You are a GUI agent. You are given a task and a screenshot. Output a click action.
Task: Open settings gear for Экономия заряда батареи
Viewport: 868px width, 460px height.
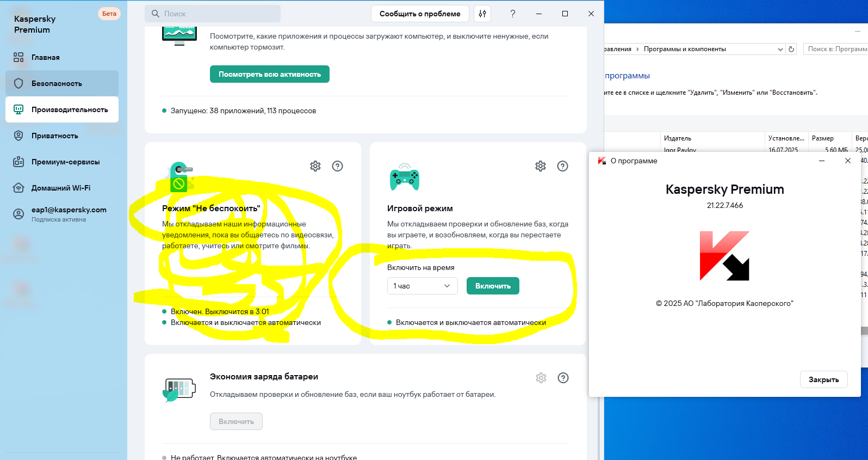point(541,378)
